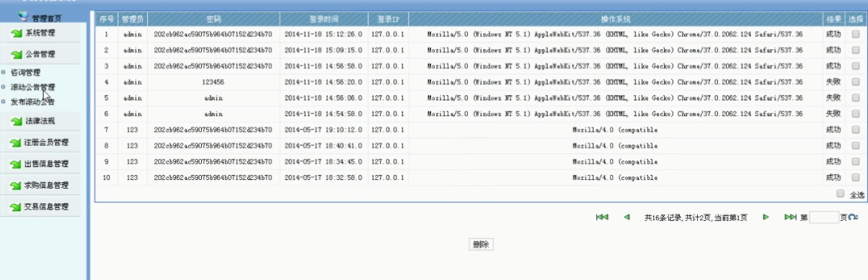Go to the next page arrow
This screenshot has height=280, width=868.
(766, 217)
